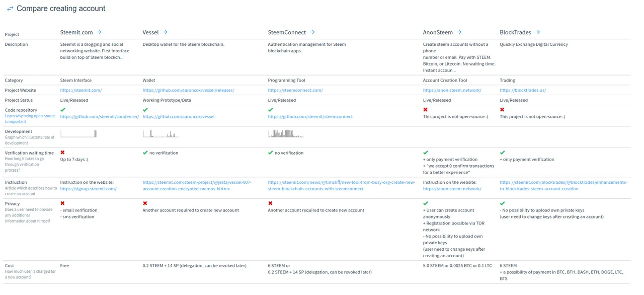Open https://signup.steemit.com/ instruction link

[x=88, y=189]
